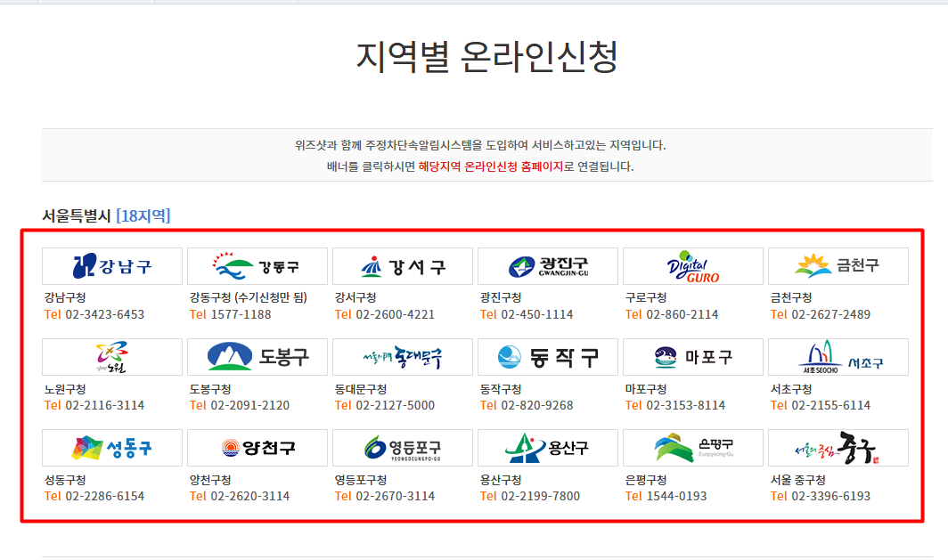Click phone number 02-2091-2120
This screenshot has height=560, width=948.
249,405
